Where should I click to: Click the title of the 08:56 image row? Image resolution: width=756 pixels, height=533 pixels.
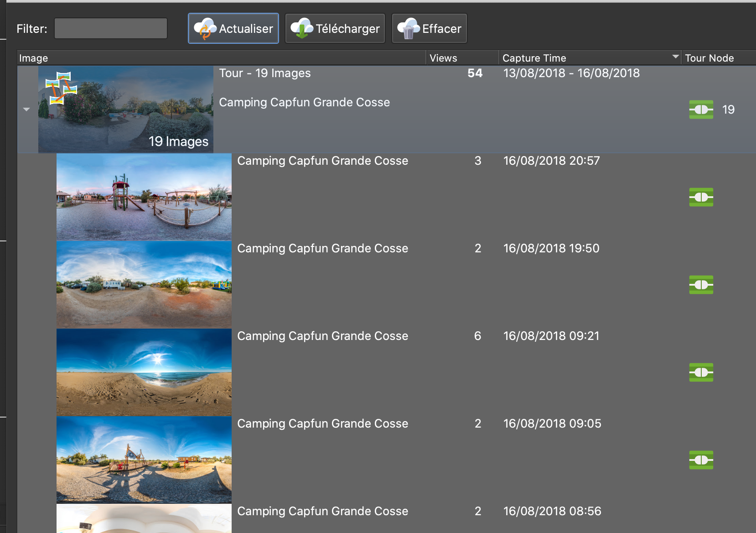(x=323, y=511)
